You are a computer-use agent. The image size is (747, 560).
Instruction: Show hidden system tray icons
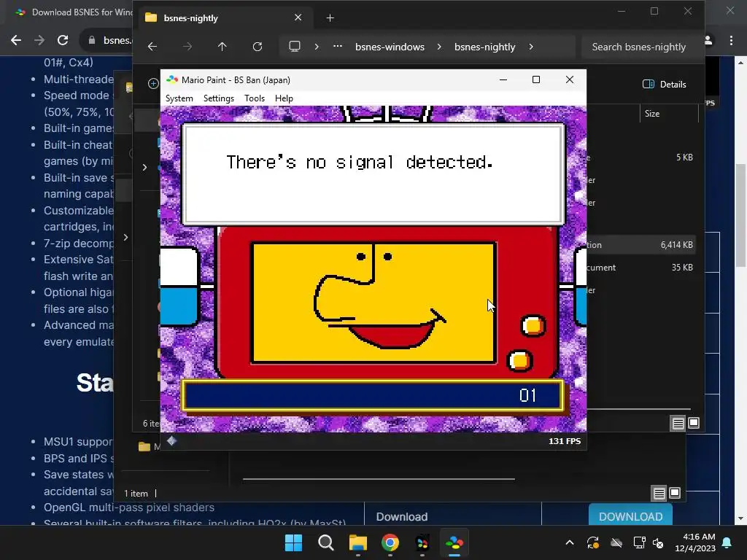point(569,542)
